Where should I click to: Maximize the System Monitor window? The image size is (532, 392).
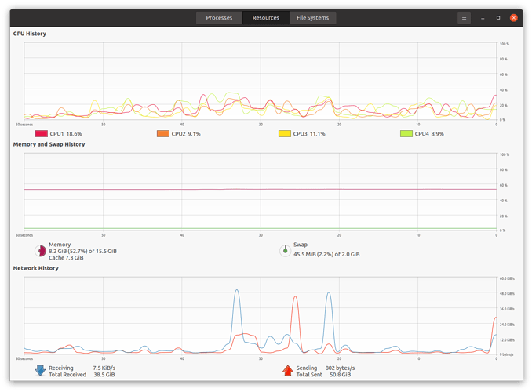(x=498, y=18)
